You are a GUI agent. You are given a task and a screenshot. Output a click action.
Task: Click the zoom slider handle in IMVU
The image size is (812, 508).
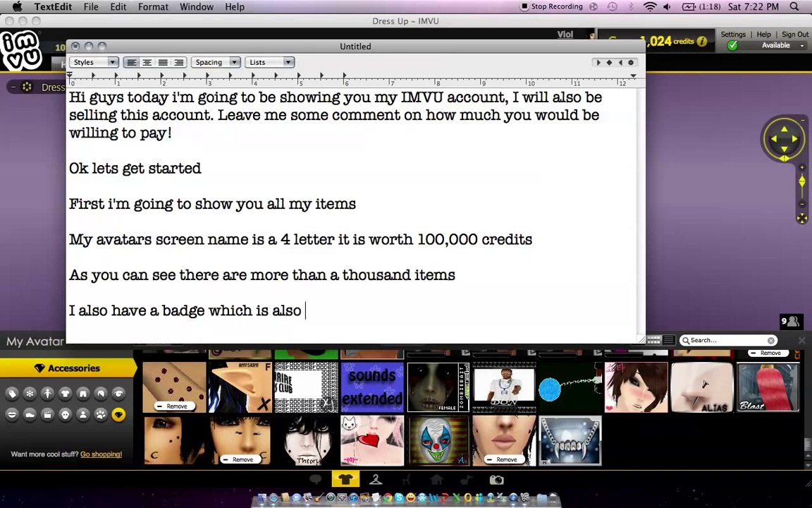click(801, 181)
